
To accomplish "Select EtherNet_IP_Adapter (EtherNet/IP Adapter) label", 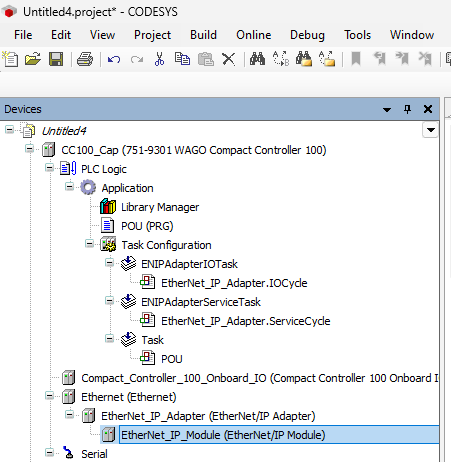I will coord(208,416).
